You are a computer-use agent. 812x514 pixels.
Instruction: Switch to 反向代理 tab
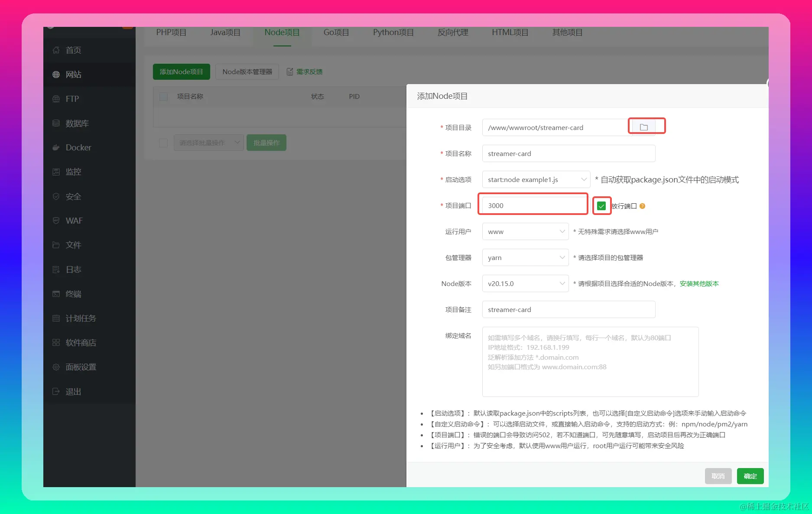tap(453, 33)
